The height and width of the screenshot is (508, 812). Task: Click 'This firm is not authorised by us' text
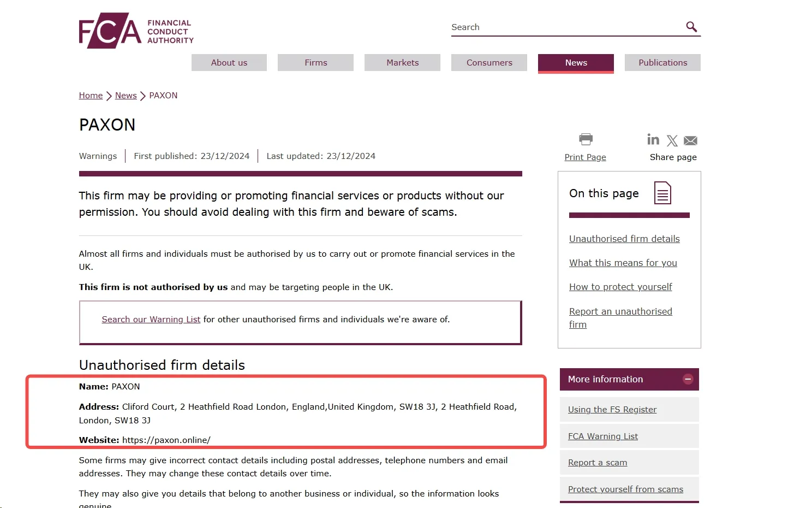click(x=153, y=287)
